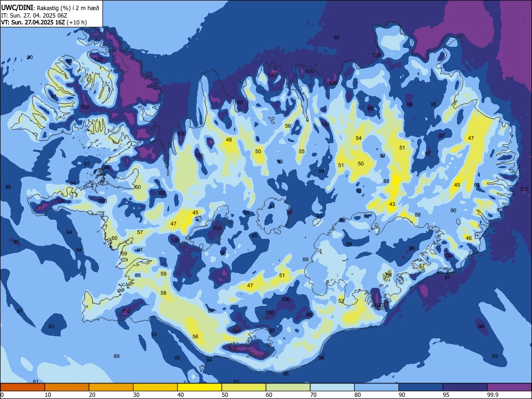Click the humidity value '43' on the map
The width and height of the screenshot is (532, 399).
pos(392,204)
